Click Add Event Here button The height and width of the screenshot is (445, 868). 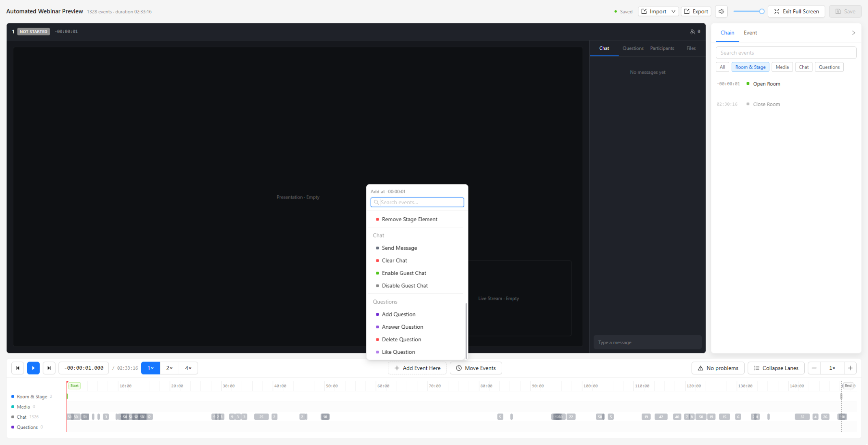[417, 368]
